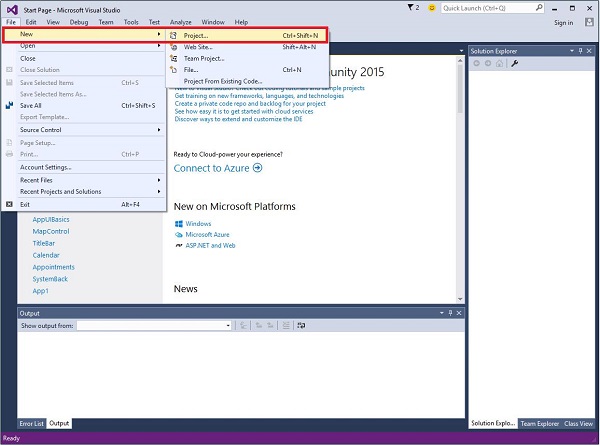The image size is (600, 445).
Task: Click the Back arrow in Solution Explorer
Action: 476,64
